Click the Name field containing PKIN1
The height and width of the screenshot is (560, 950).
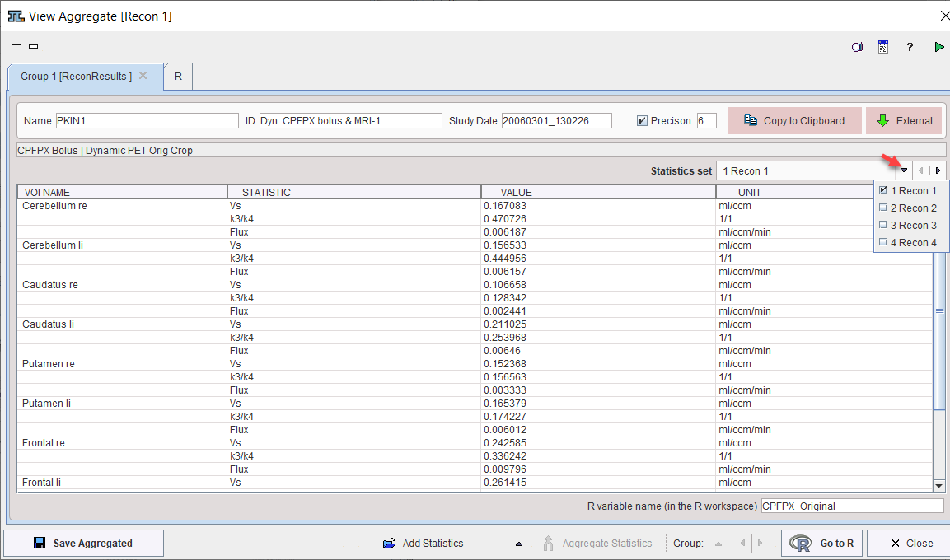point(147,120)
